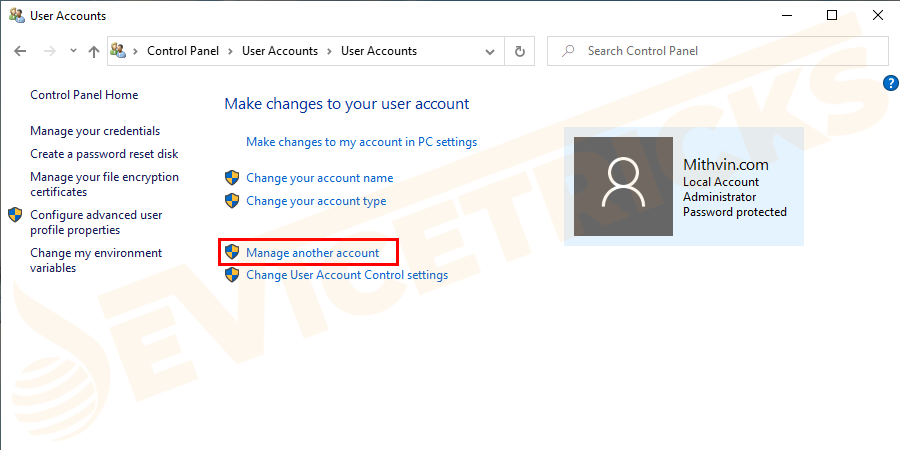This screenshot has width=900, height=450.
Task: Expand the chevron after Control Panel breadcrumb
Action: pos(230,51)
